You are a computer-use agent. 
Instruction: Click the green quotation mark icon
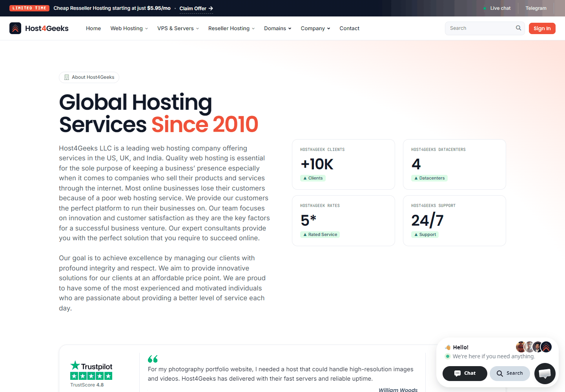(153, 359)
